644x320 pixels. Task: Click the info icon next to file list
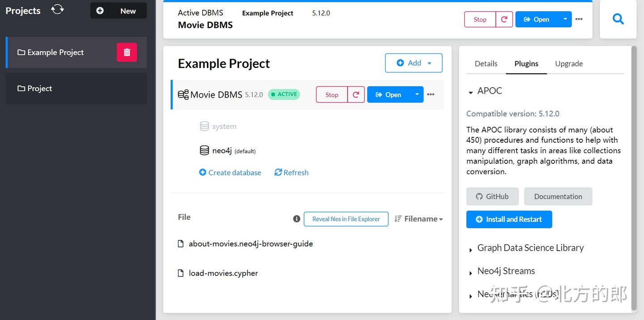pyautogui.click(x=296, y=218)
